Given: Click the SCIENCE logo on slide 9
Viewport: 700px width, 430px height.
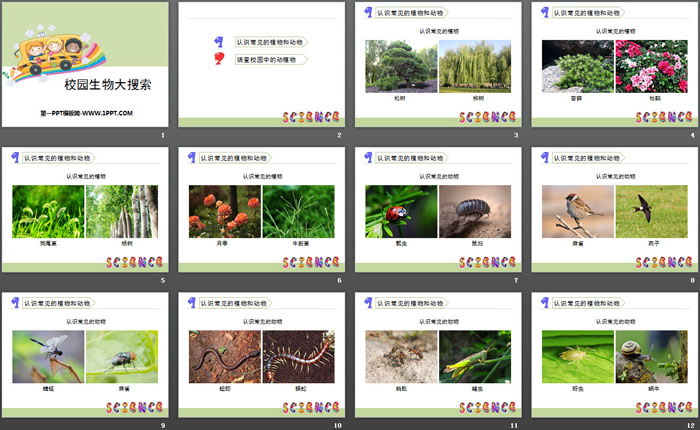Looking at the screenshot, I should click(x=134, y=407).
